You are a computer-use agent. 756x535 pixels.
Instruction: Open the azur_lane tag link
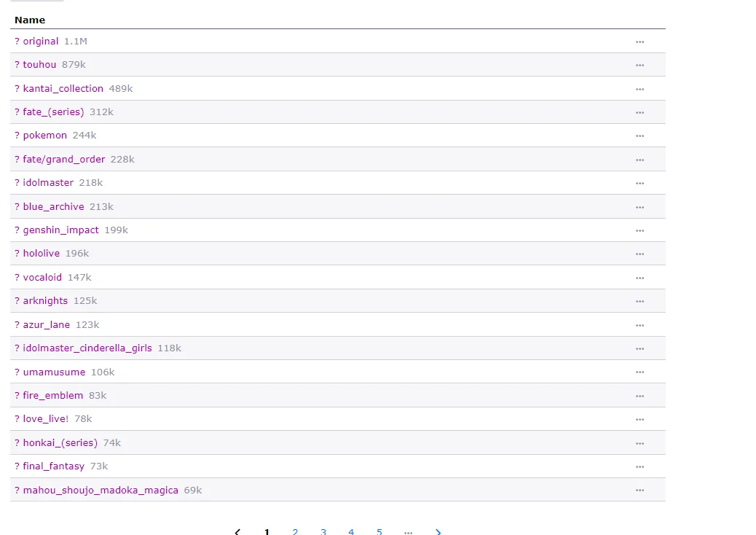(47, 324)
